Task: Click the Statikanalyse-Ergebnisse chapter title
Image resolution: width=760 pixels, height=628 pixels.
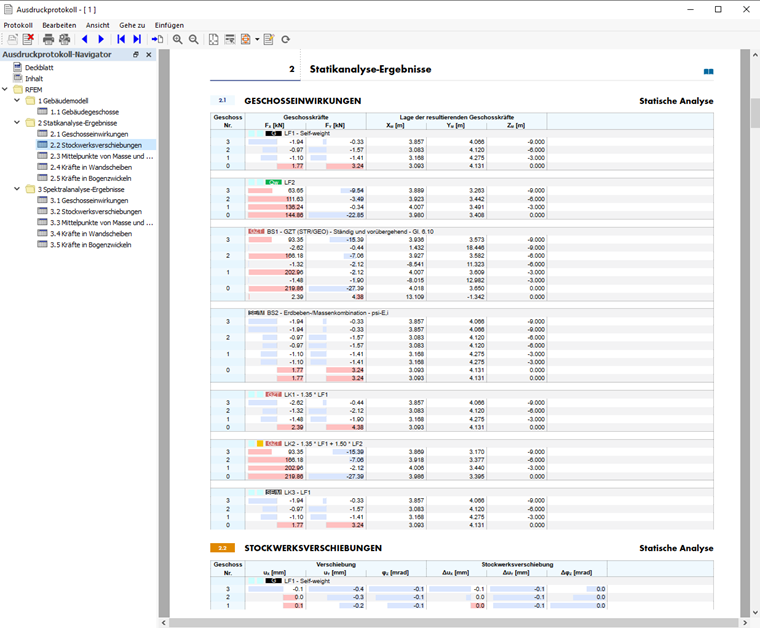Action: point(370,69)
